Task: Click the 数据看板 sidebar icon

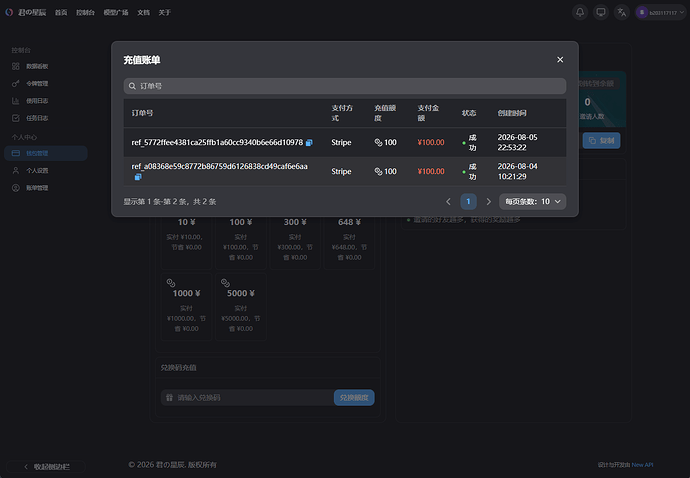Action: (x=16, y=66)
